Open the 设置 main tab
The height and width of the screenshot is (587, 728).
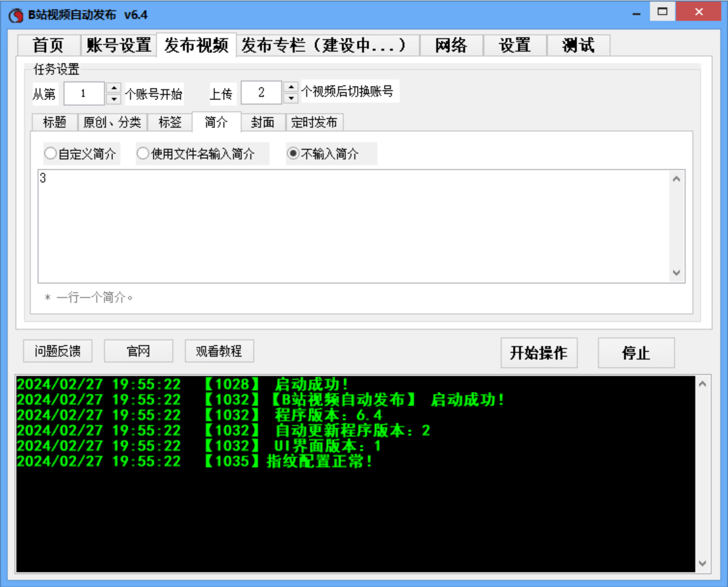click(x=514, y=45)
